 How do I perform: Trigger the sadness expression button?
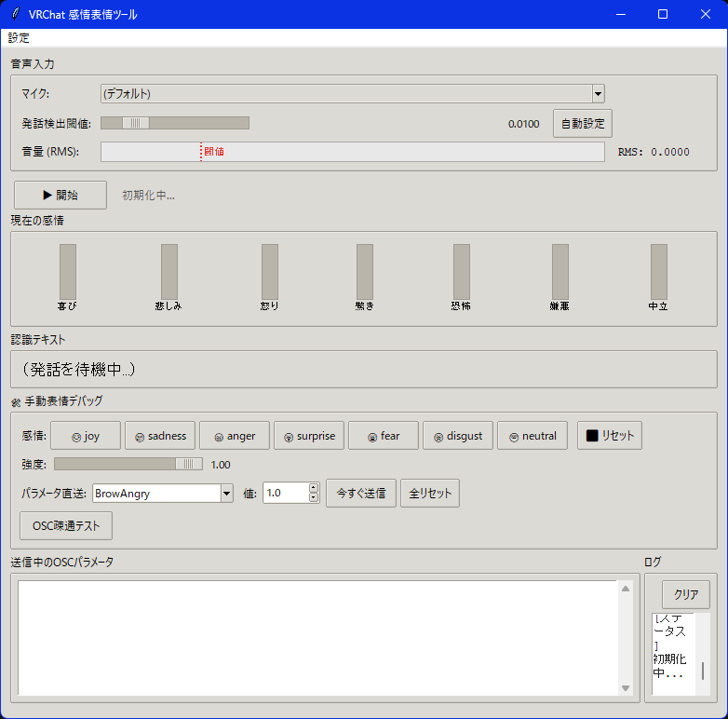point(160,436)
